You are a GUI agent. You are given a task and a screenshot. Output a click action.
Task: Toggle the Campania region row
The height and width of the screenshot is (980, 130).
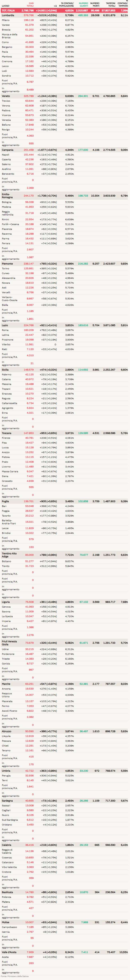point(7,150)
